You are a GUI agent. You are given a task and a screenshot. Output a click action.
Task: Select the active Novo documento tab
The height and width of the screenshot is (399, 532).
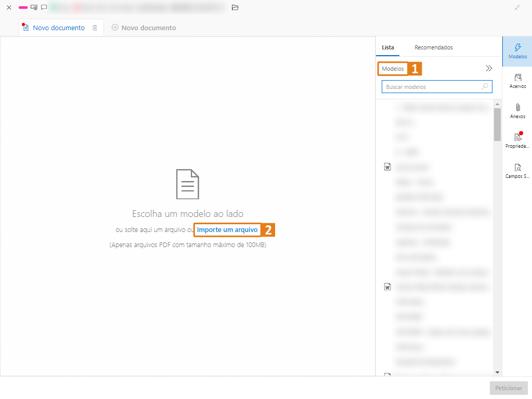coord(58,28)
